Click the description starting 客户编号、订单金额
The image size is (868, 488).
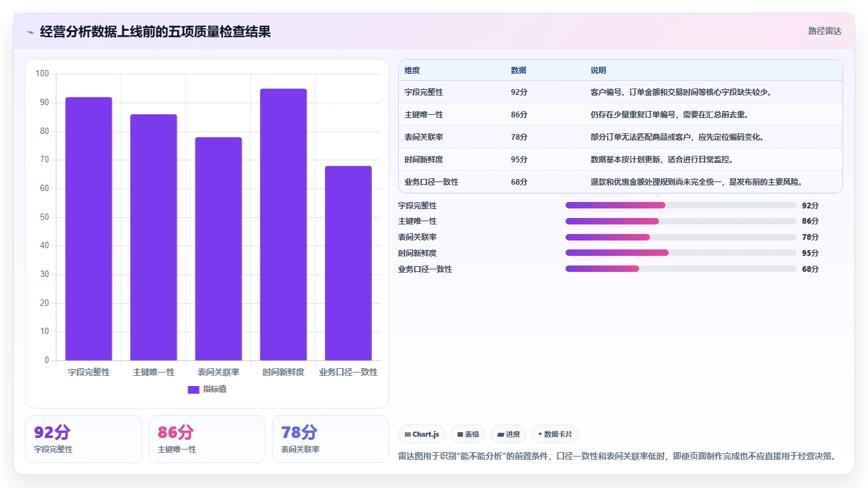coord(682,92)
